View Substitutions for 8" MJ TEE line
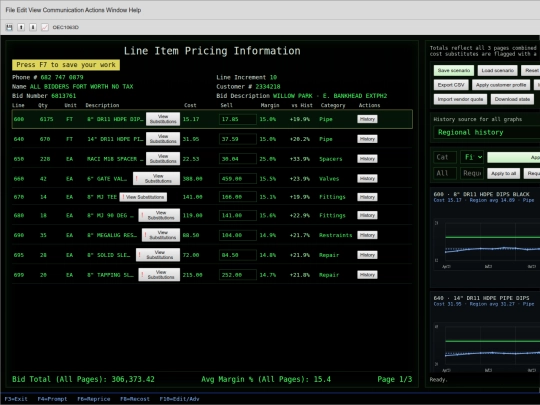The height and width of the screenshot is (405, 540). coord(143,197)
